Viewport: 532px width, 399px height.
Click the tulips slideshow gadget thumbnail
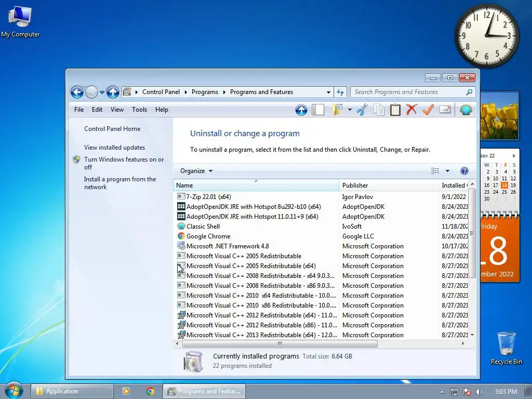tap(499, 116)
